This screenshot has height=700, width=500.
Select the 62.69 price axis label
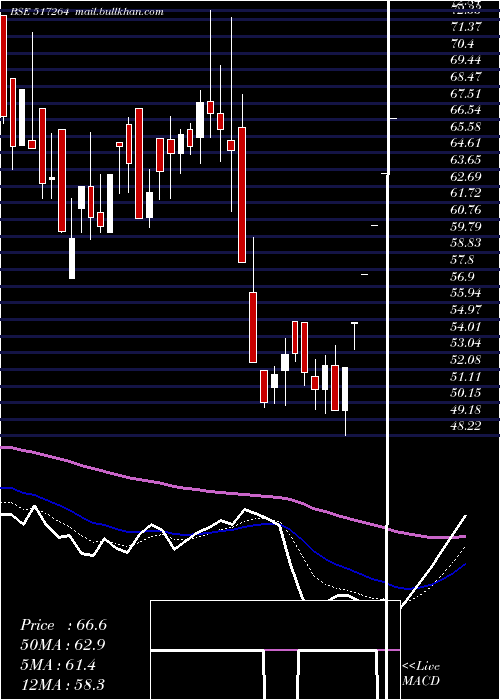[466, 177]
